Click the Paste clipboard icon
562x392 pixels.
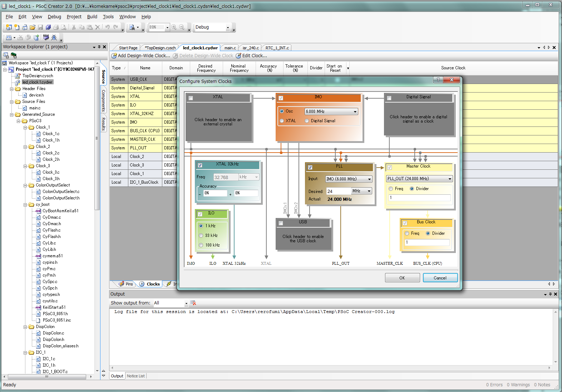coord(89,27)
